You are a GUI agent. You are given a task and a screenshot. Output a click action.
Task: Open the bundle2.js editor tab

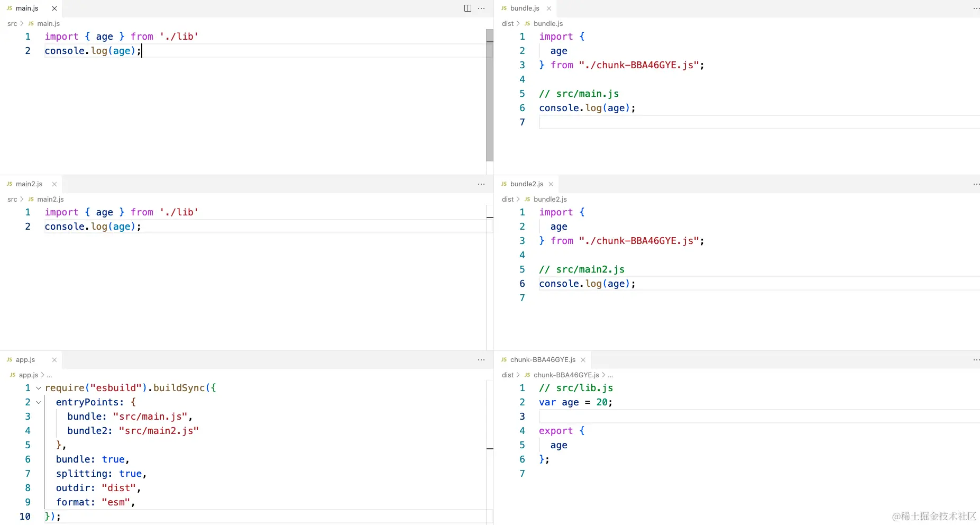527,184
